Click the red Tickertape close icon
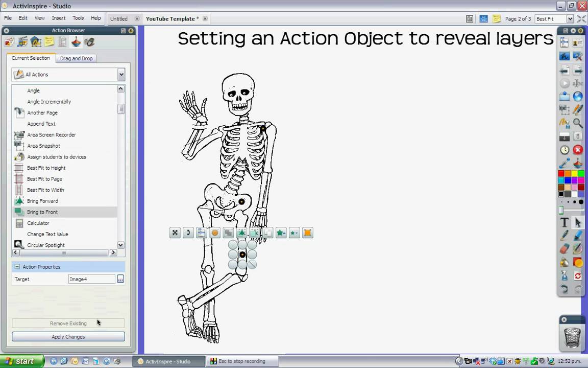 coord(578,150)
